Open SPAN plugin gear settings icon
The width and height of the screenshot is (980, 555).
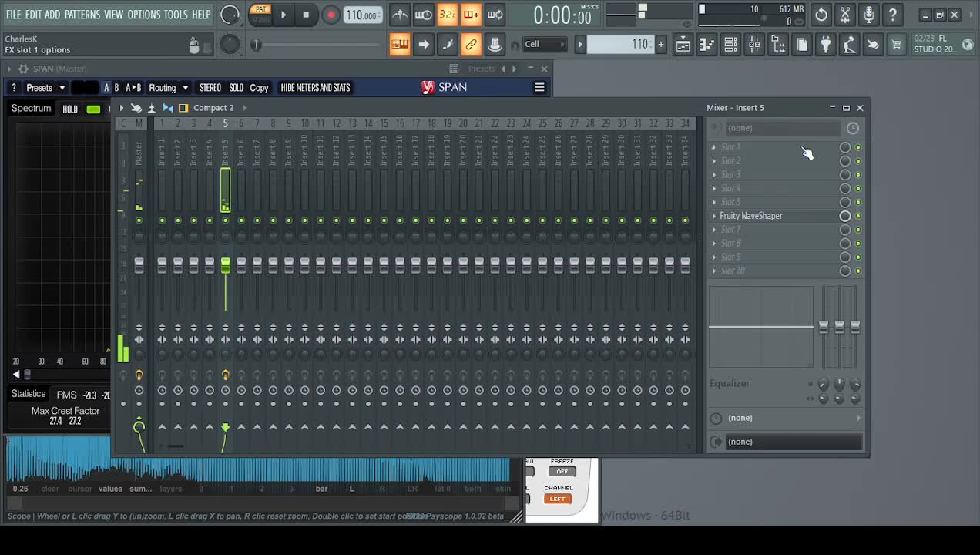pos(23,69)
